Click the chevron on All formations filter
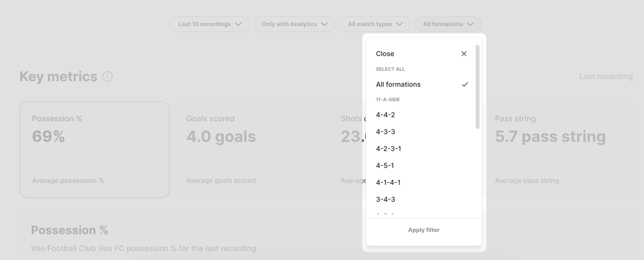The image size is (644, 260). [x=470, y=24]
